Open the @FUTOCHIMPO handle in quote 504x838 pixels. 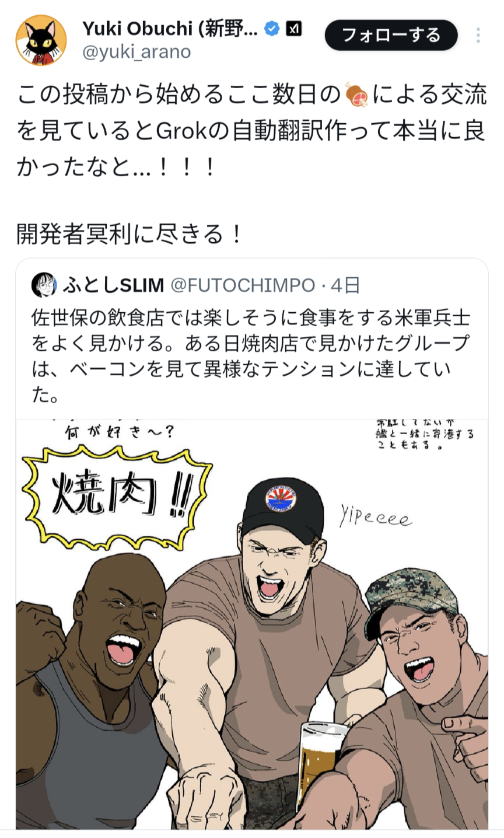pyautogui.click(x=242, y=285)
